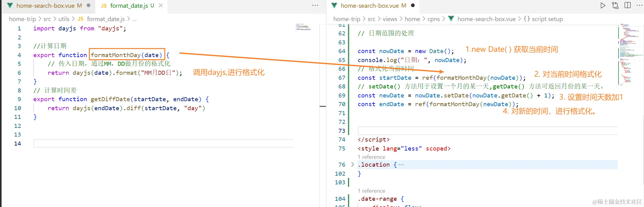
Task: Click '</script>' closing tag on line 74
Action: [373, 140]
